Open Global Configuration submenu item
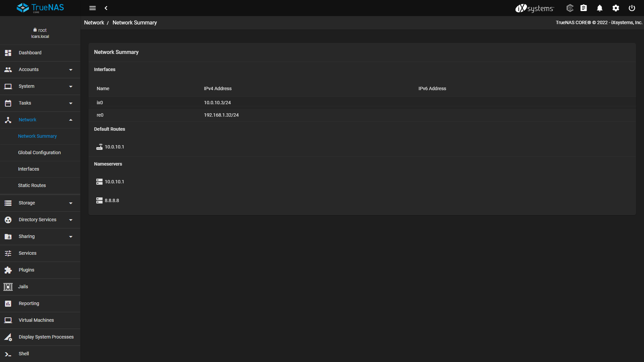Screen dimensions: 644x362 pyautogui.click(x=39, y=153)
